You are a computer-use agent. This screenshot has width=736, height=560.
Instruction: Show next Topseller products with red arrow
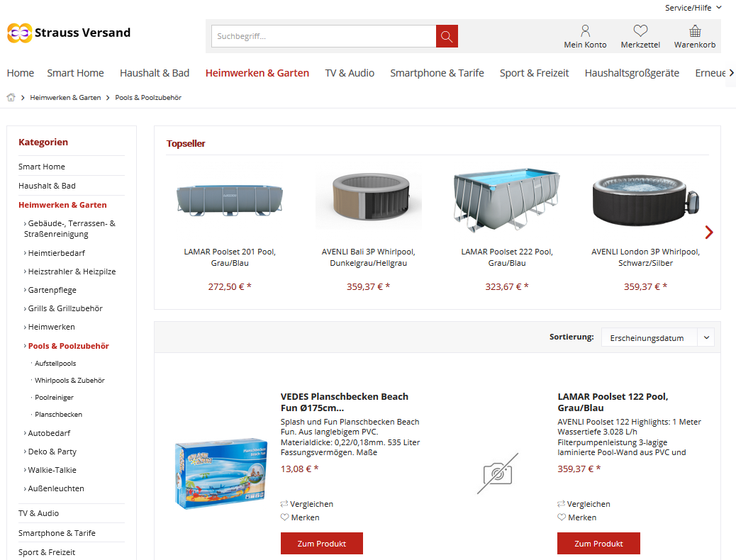(x=709, y=232)
